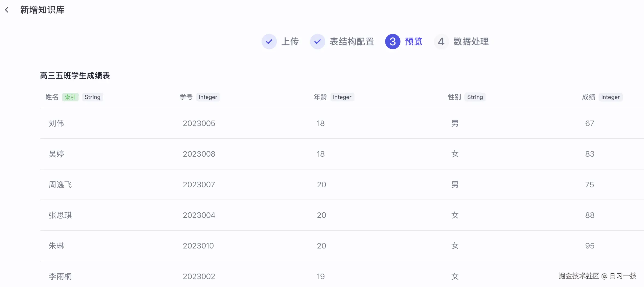Switch to the 上传 step
Screen dimensions: 644x287
[x=290, y=42]
